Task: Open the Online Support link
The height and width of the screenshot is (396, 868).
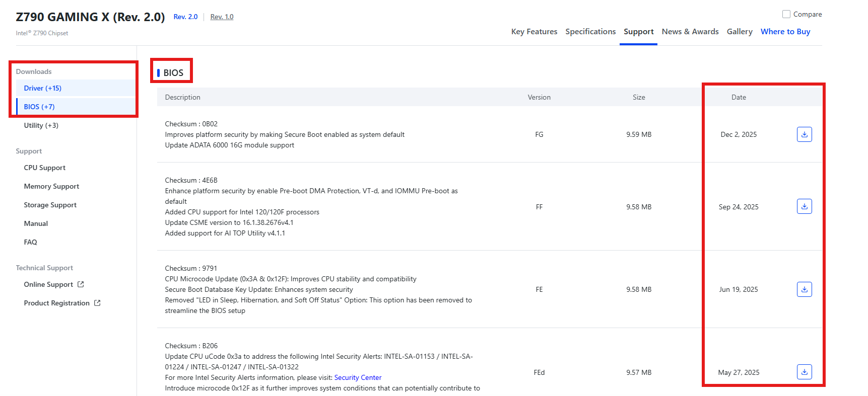Action: click(48, 284)
